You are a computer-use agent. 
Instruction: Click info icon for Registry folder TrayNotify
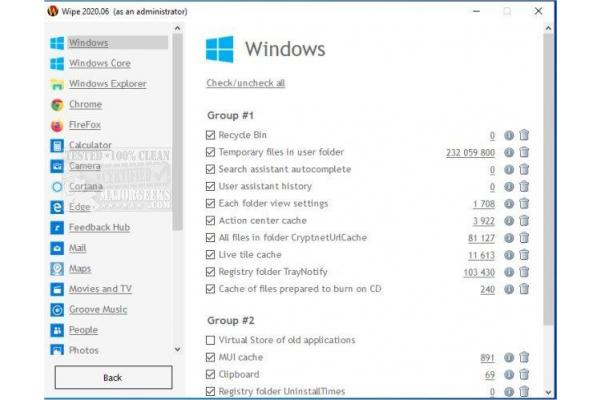pyautogui.click(x=509, y=272)
